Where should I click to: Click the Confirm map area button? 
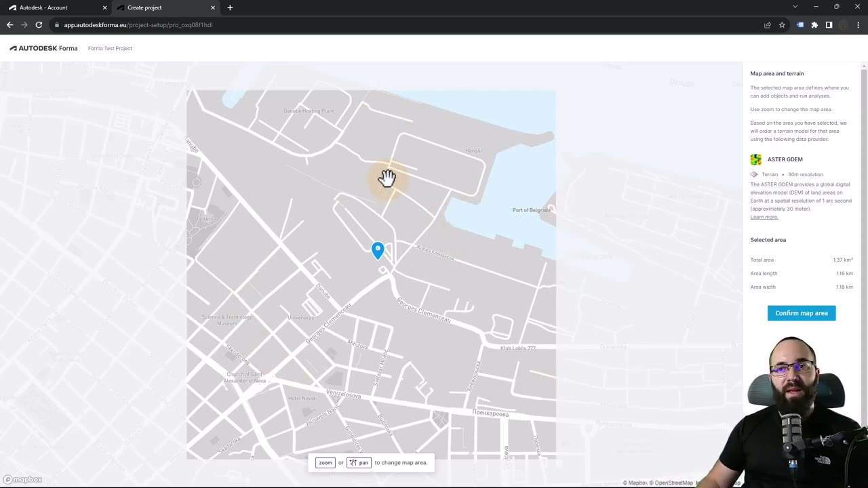click(802, 313)
